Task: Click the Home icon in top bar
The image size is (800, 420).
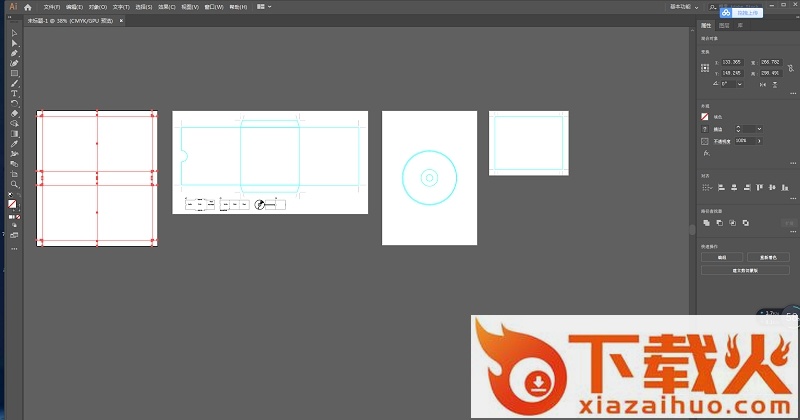Action: [x=28, y=6]
